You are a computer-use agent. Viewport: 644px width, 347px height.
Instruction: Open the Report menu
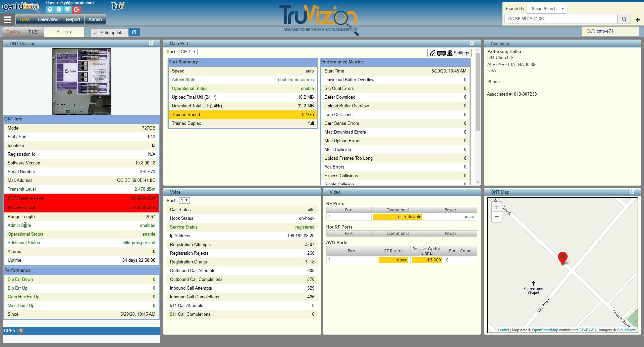click(73, 19)
